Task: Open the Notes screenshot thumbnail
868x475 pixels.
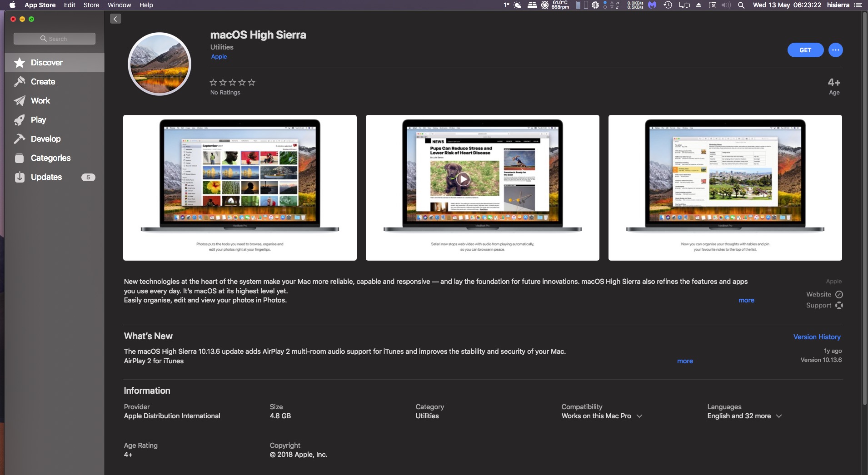Action: click(x=725, y=188)
